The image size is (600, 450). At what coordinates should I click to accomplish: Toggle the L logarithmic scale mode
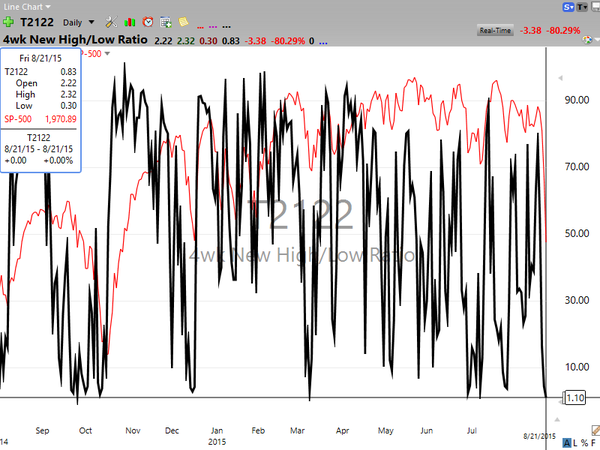[x=576, y=443]
